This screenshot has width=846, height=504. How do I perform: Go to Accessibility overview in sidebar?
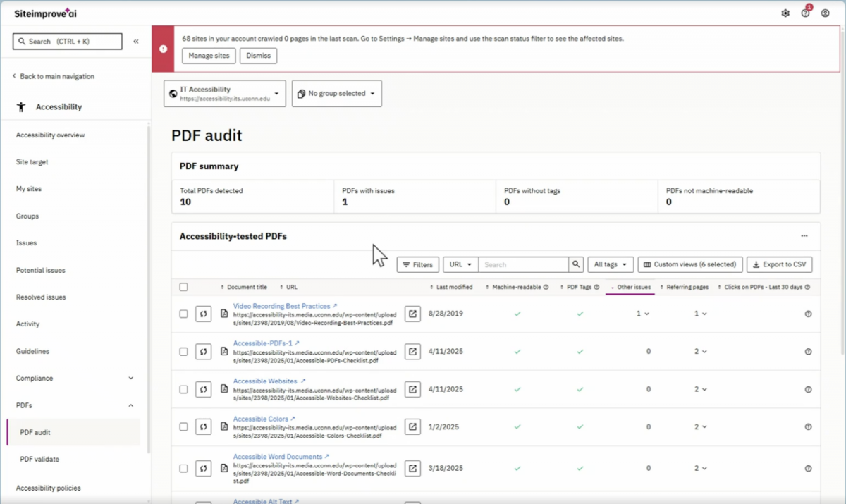point(50,135)
